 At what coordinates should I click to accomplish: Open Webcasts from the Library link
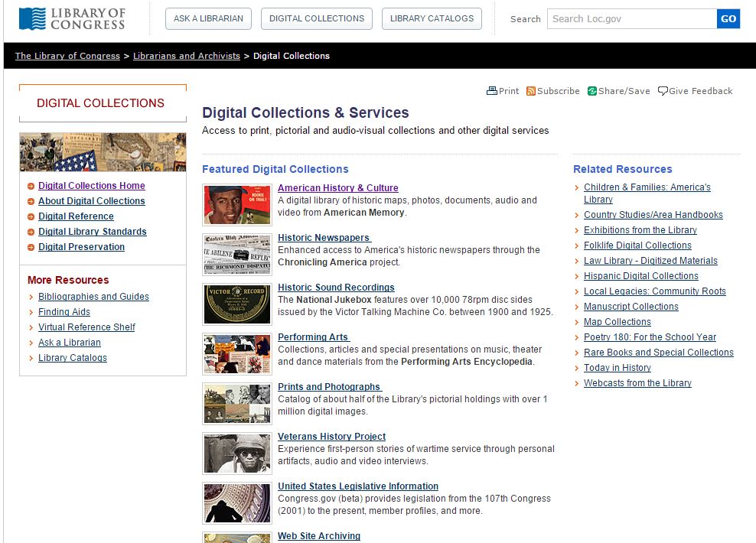[637, 383]
